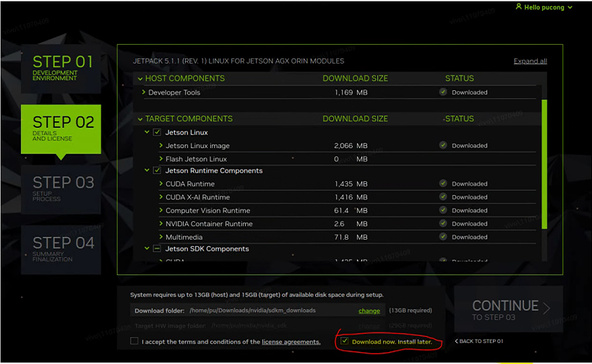Collapse the Target Components section
Viewport: 592px width, 364px height.
(x=140, y=119)
